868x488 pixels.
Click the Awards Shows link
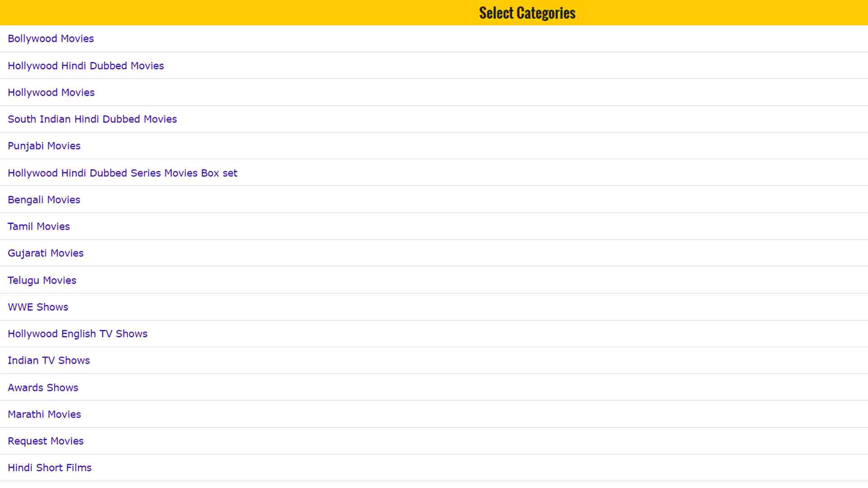pos(43,388)
